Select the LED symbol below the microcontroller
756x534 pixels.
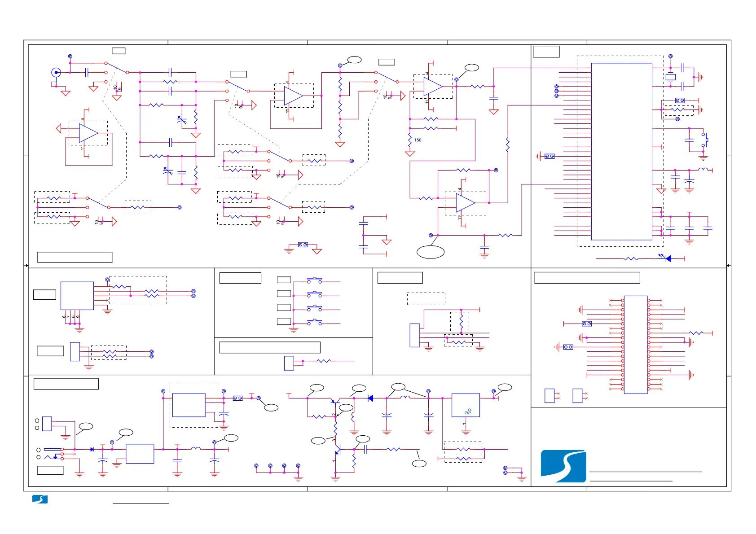click(x=666, y=258)
